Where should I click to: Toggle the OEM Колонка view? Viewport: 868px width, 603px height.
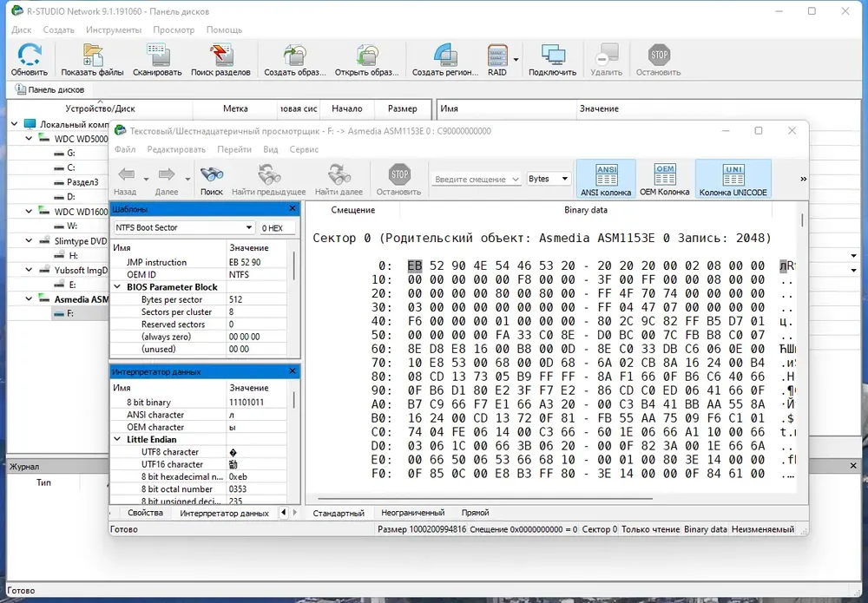point(665,180)
